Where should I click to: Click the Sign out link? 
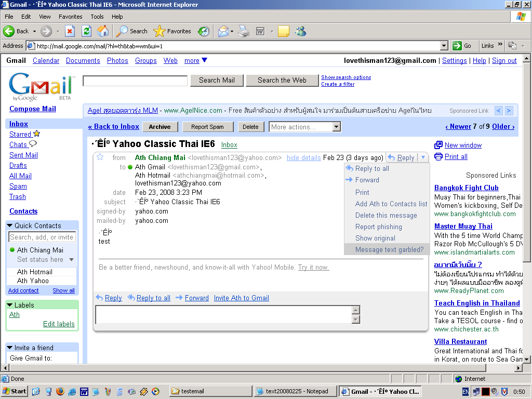(x=504, y=60)
